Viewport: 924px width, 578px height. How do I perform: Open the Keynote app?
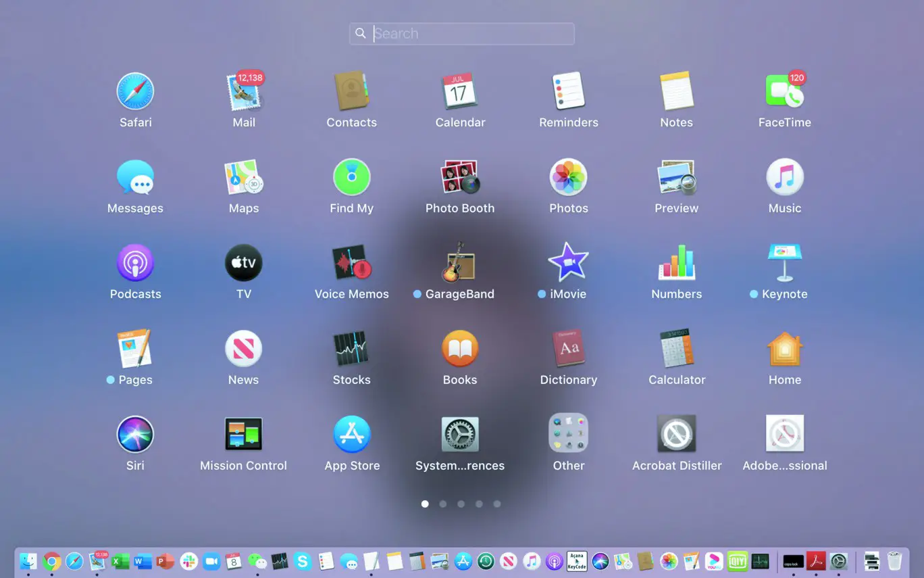tap(785, 263)
